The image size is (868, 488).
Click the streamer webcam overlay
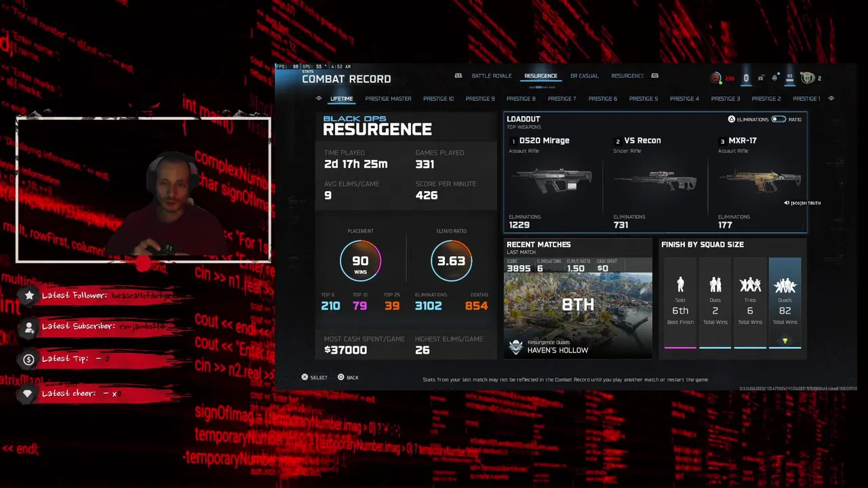click(143, 190)
